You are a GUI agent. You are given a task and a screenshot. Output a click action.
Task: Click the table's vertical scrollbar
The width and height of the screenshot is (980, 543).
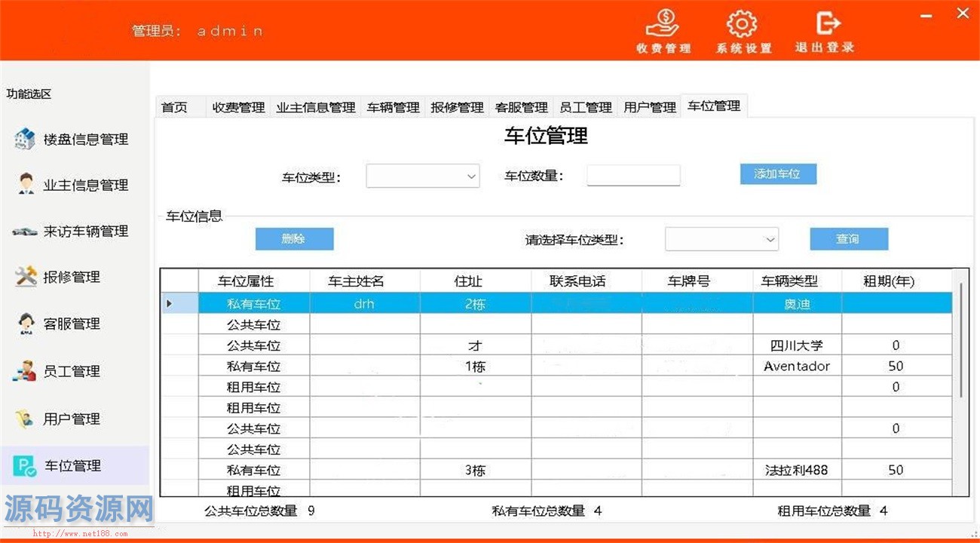[x=960, y=339]
